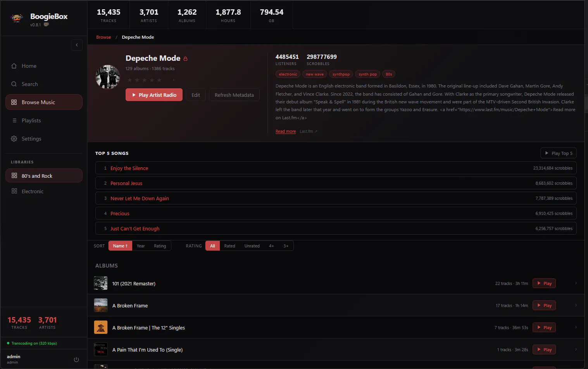Click Play Top 5 button
Viewport: 588px width, 369px height.
(x=559, y=153)
